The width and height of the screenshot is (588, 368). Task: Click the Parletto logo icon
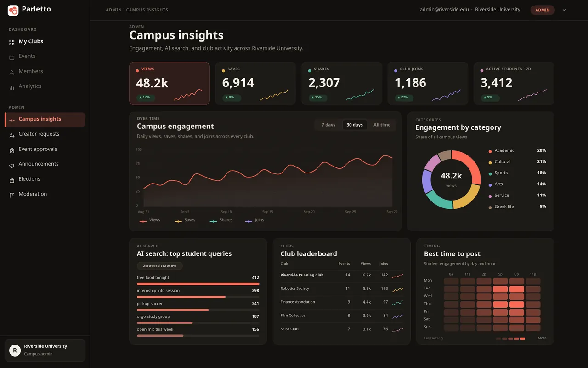pyautogui.click(x=13, y=10)
